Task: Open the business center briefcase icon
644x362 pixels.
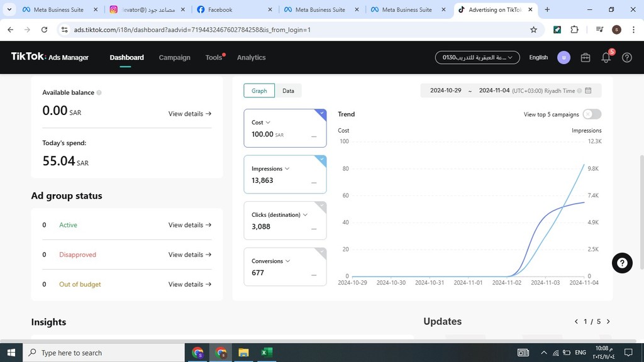Action: pyautogui.click(x=586, y=57)
